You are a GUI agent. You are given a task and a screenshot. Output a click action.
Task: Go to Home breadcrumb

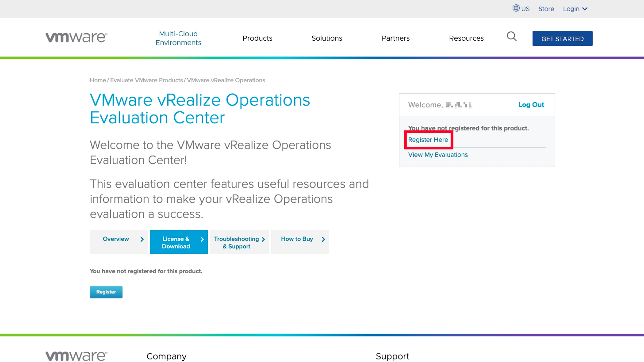tap(98, 80)
